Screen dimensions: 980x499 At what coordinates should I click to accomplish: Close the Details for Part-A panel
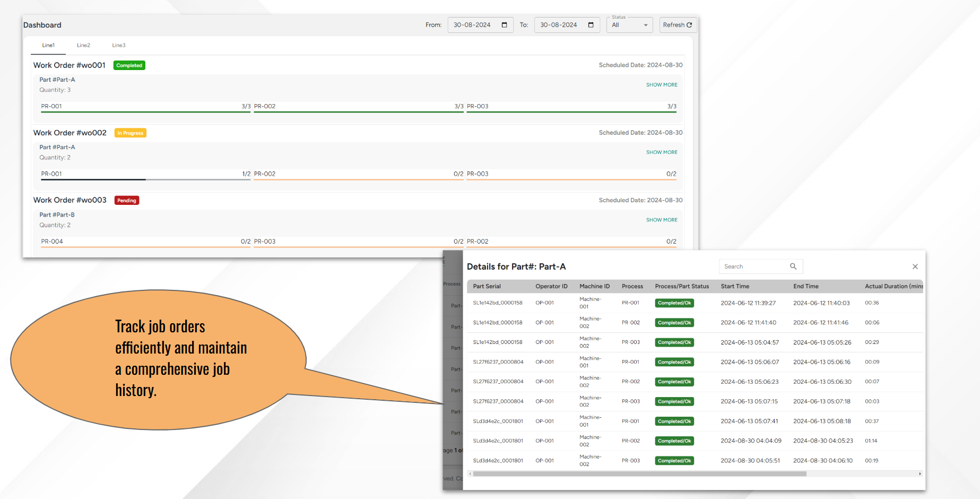click(x=915, y=266)
